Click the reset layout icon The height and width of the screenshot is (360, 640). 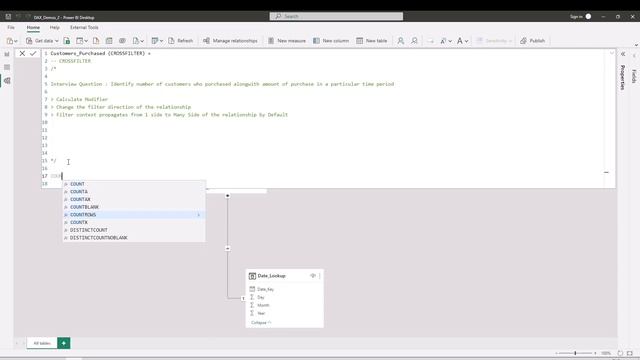tap(620, 353)
